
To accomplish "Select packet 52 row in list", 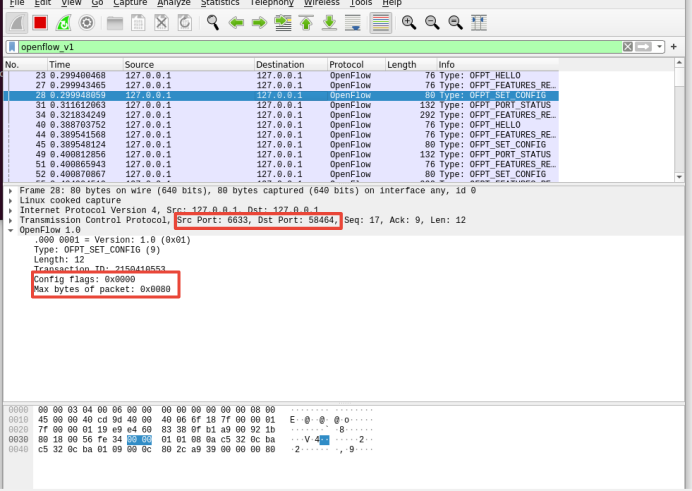I will [x=281, y=174].
